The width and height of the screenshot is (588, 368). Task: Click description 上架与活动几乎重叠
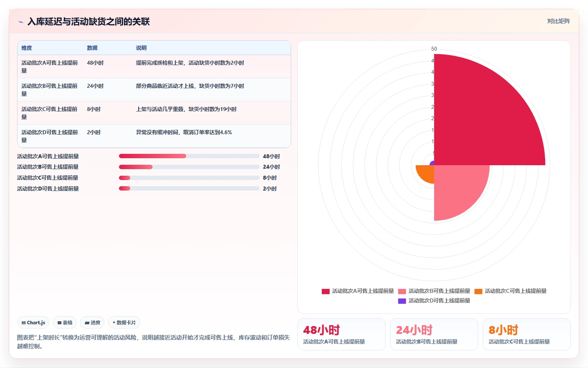coord(160,109)
